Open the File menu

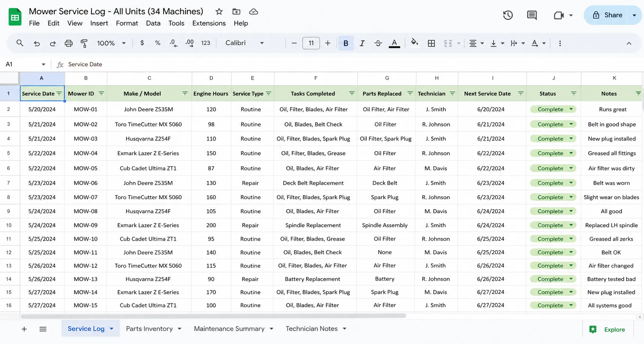pyautogui.click(x=34, y=23)
